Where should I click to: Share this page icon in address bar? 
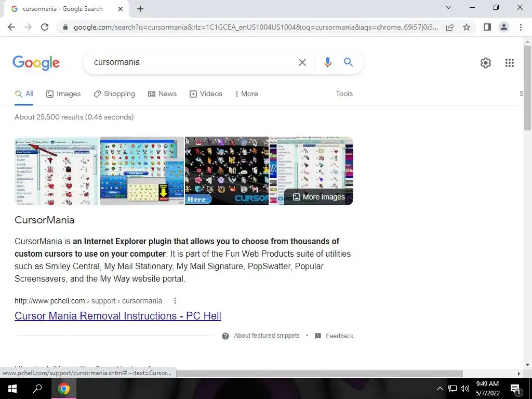click(x=450, y=27)
